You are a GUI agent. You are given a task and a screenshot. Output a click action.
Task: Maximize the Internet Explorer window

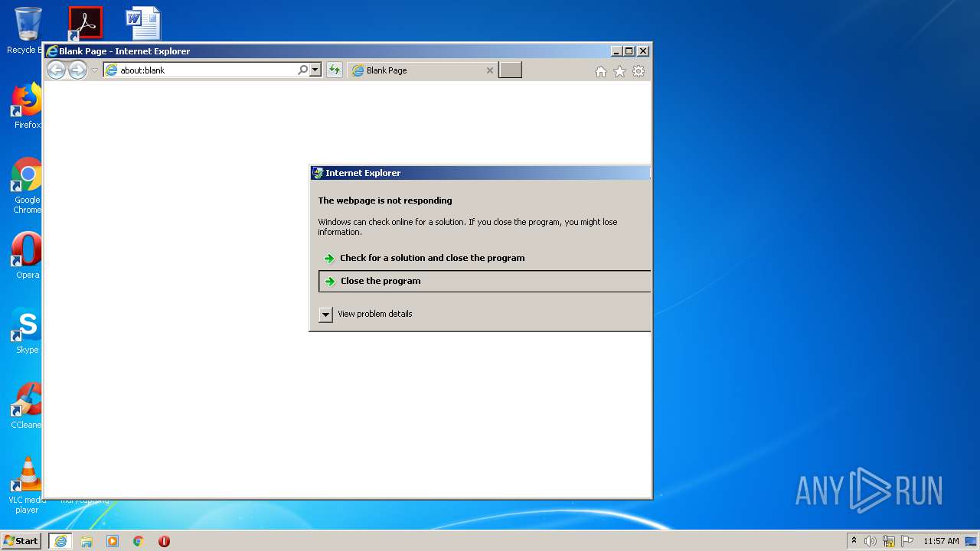629,51
